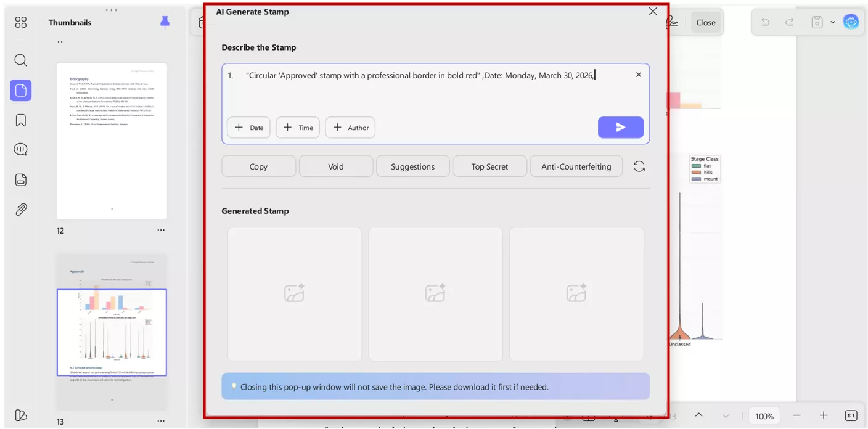Insert Author into stamp description
The width and height of the screenshot is (868, 429).
[x=350, y=128]
